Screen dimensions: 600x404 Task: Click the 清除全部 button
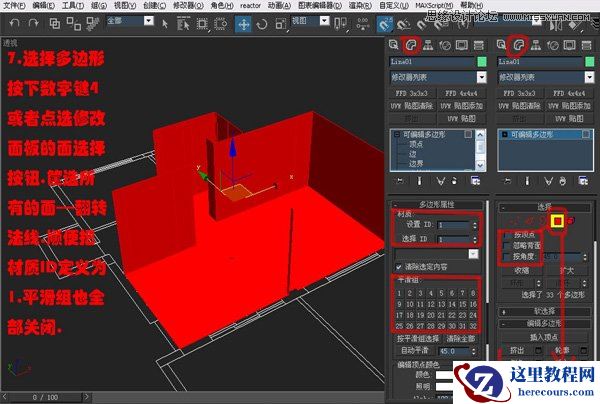click(x=460, y=338)
